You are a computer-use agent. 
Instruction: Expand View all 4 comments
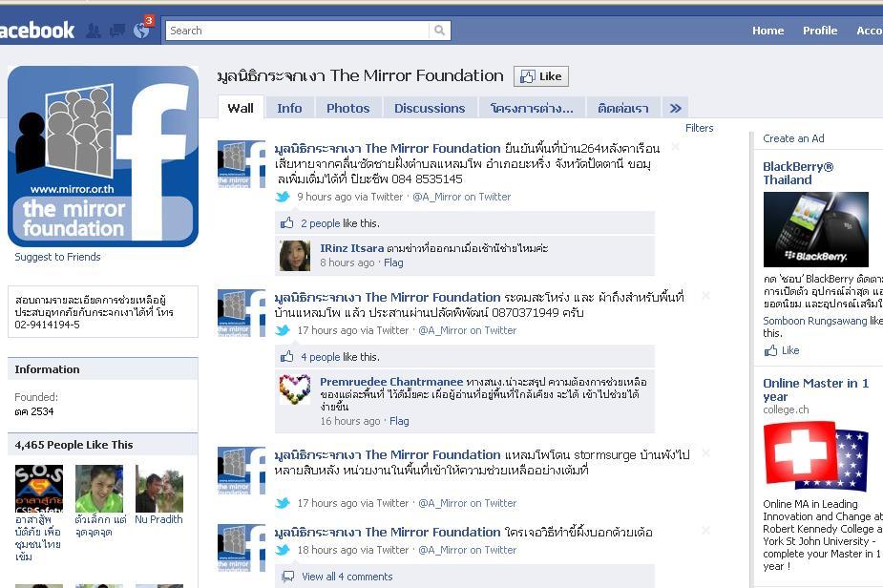[x=347, y=577]
